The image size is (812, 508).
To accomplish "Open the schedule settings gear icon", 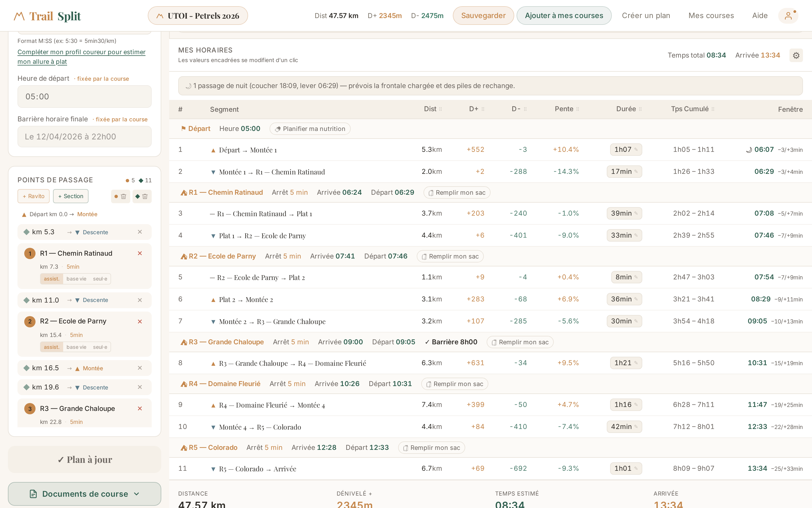I will (x=796, y=55).
